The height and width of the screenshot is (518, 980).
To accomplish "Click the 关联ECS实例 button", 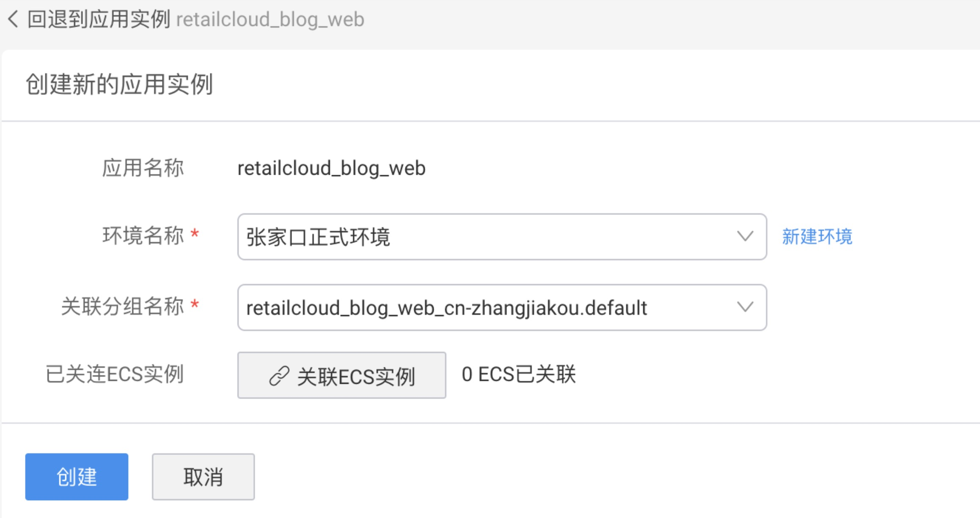I will coord(341,375).
